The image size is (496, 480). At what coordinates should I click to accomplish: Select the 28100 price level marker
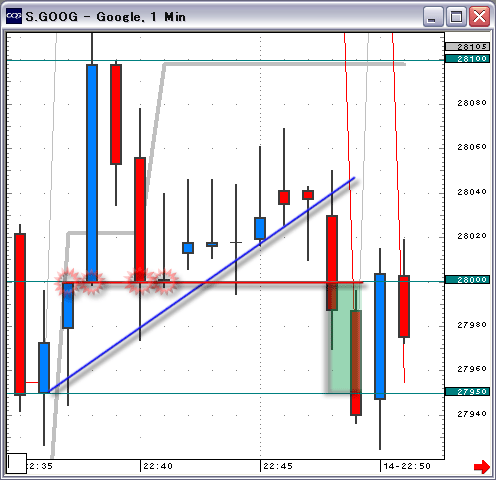click(467, 59)
